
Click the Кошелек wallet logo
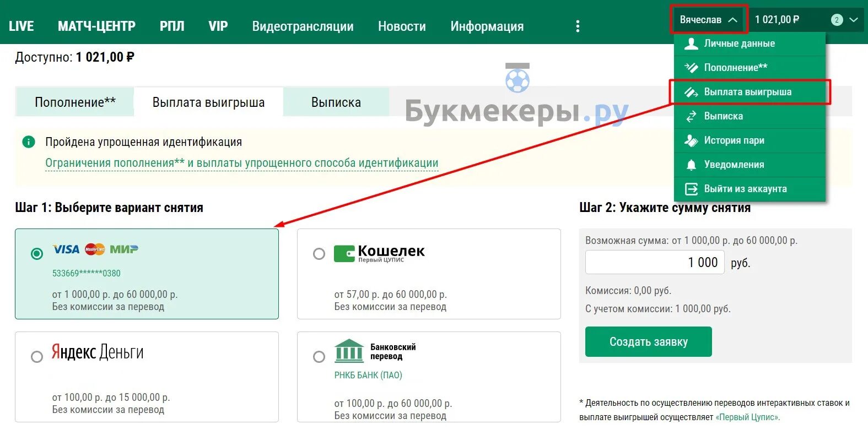(379, 253)
